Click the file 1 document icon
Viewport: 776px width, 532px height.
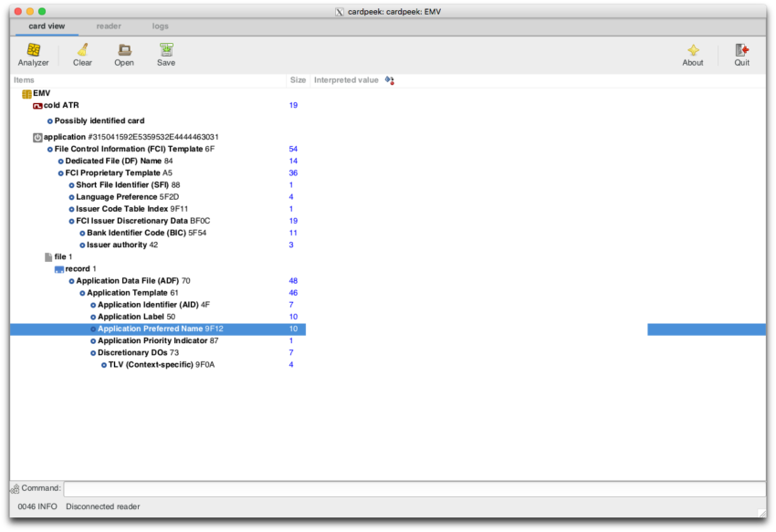click(48, 256)
